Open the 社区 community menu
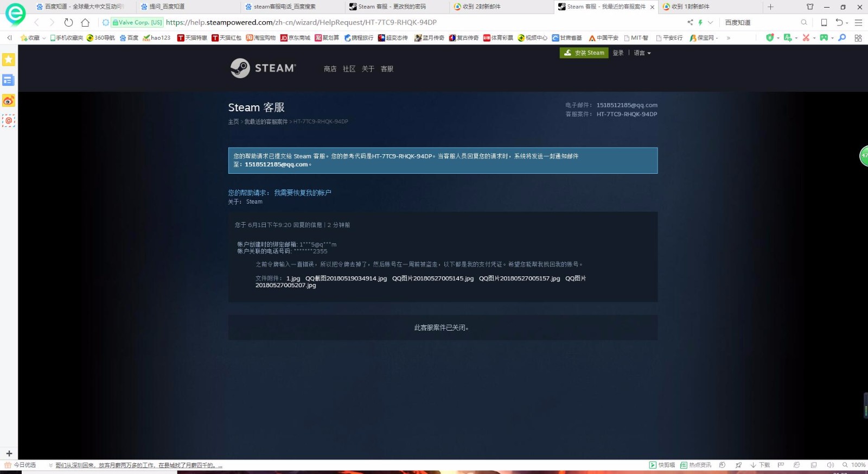868x474 pixels. (x=349, y=69)
